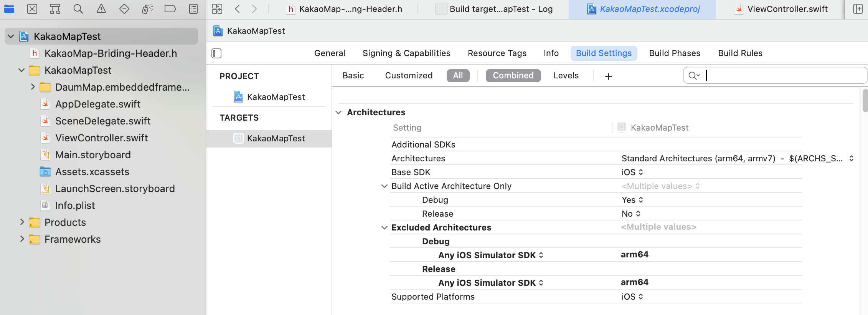Show Customized build settings

click(409, 76)
